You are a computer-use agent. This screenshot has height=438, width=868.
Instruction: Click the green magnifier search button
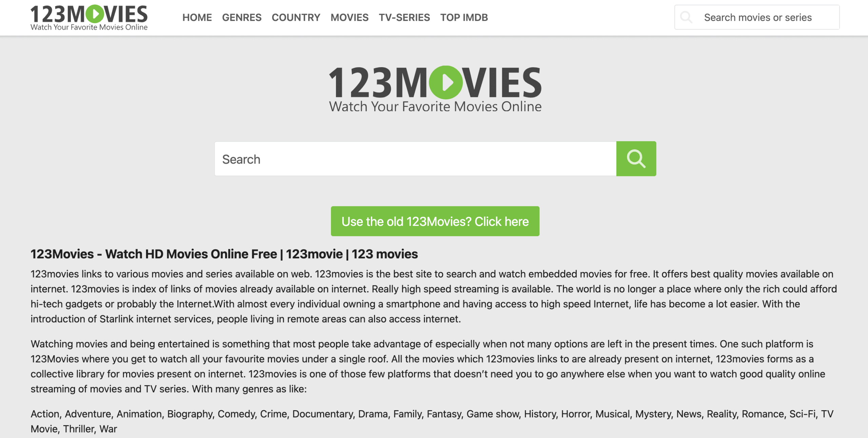tap(636, 159)
